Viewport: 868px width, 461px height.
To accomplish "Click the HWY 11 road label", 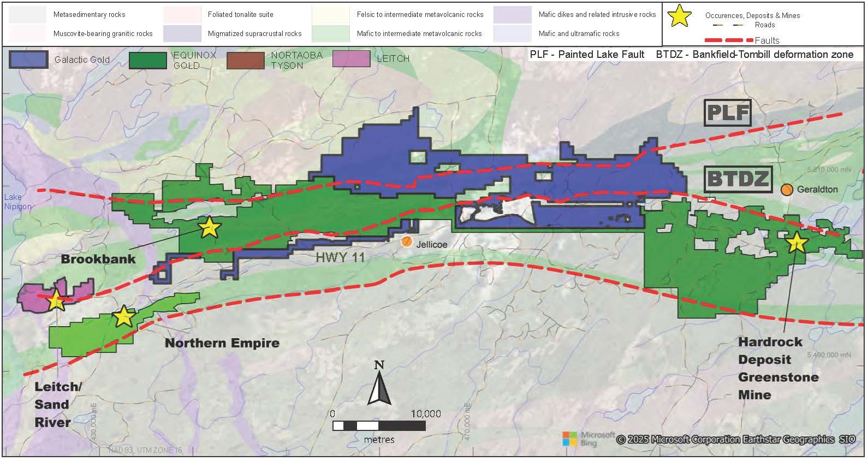I will 340,257.
